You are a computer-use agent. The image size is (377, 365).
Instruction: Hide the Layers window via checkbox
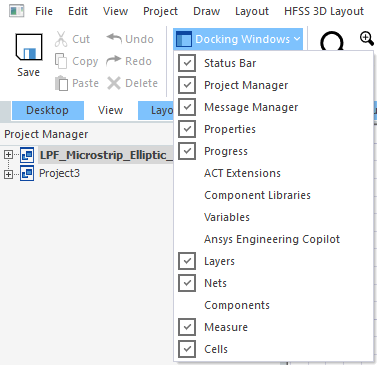click(x=187, y=261)
